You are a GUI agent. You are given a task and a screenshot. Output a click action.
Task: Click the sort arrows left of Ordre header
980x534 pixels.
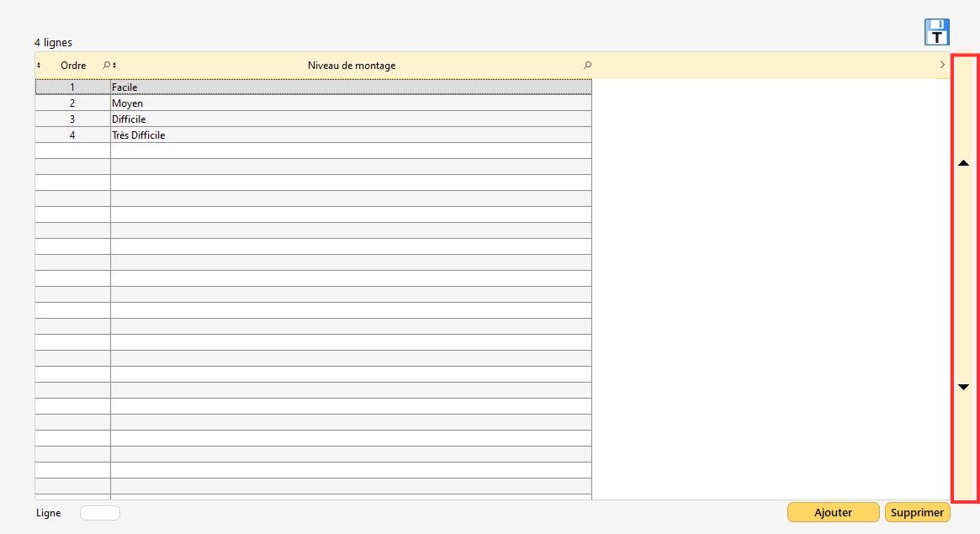(39, 66)
